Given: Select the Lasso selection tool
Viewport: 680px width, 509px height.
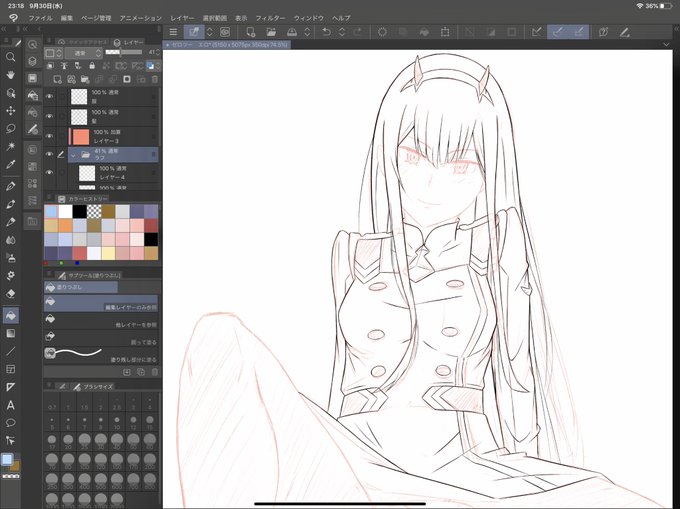Looking at the screenshot, I should 10,128.
